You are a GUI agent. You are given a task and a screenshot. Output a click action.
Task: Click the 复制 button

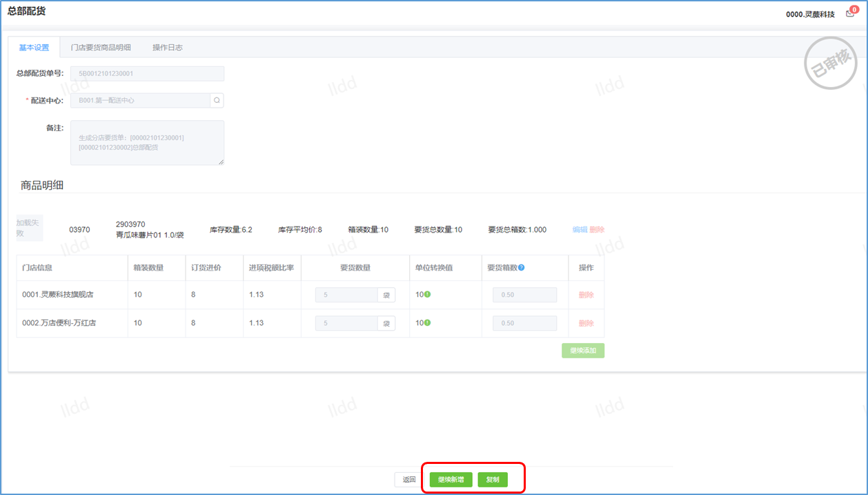[x=493, y=480]
